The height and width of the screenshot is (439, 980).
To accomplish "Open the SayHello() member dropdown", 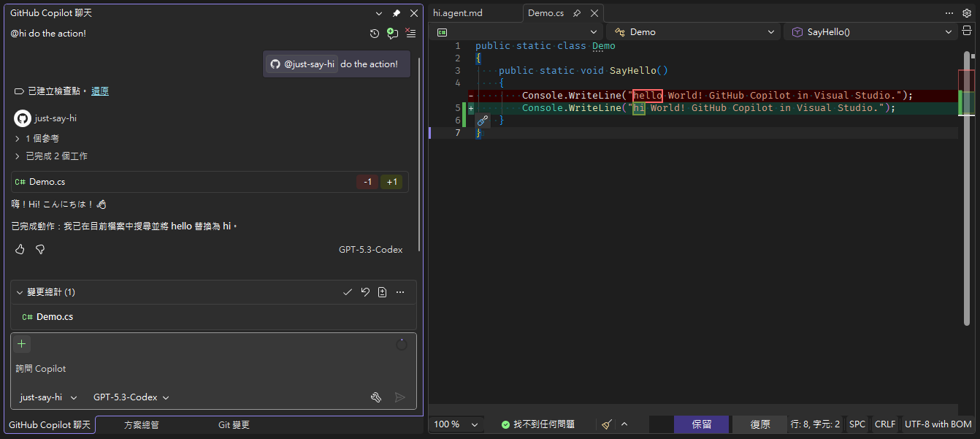I will pos(870,32).
